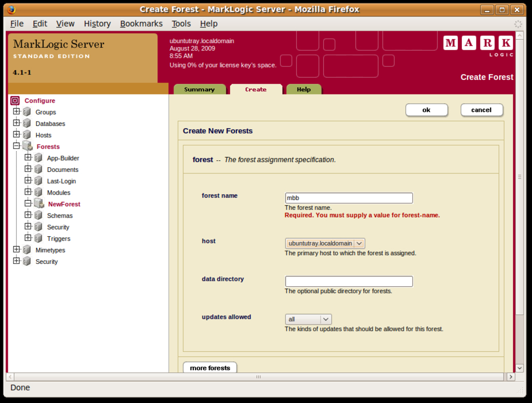Open the View menu
The height and width of the screenshot is (403, 532).
pos(65,24)
